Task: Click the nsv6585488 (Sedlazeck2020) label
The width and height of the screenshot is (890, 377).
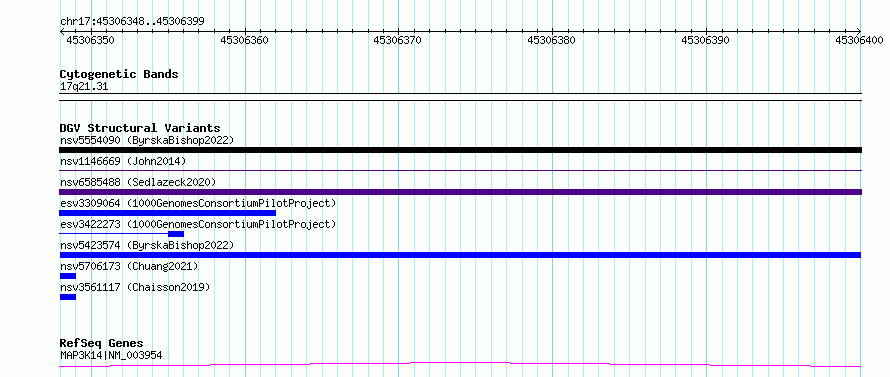Action: point(138,182)
